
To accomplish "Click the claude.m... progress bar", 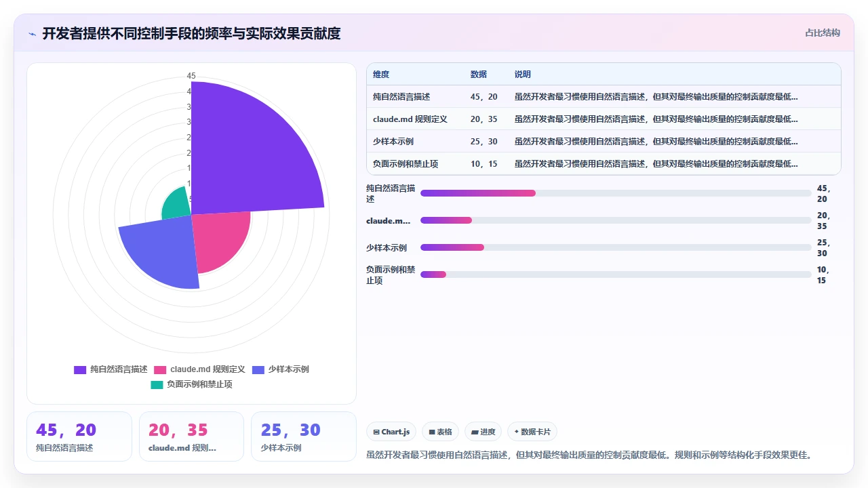I will pos(616,220).
